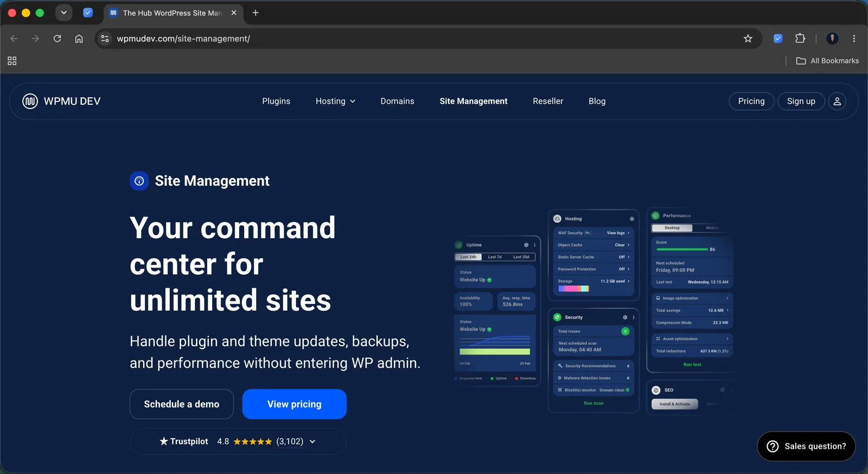Click the WPMU DEV logo icon
The width and height of the screenshot is (868, 474).
click(x=30, y=101)
